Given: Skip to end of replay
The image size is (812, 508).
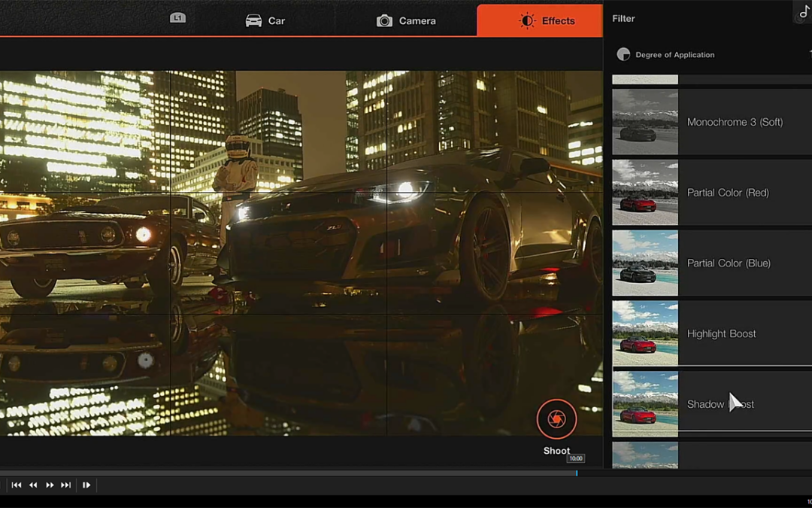Looking at the screenshot, I should (x=66, y=485).
